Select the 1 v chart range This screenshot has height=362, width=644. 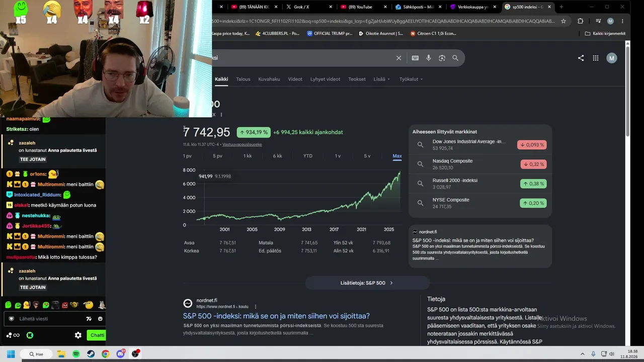[338, 156]
